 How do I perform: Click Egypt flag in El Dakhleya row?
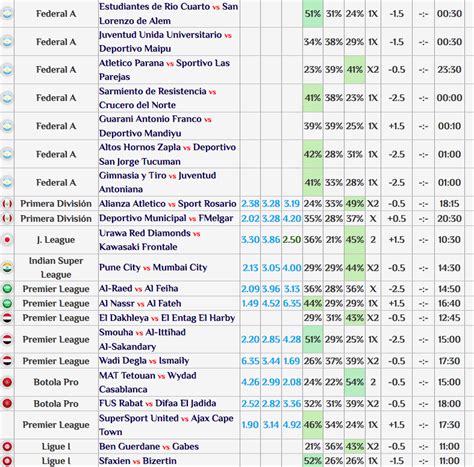pos(7,318)
